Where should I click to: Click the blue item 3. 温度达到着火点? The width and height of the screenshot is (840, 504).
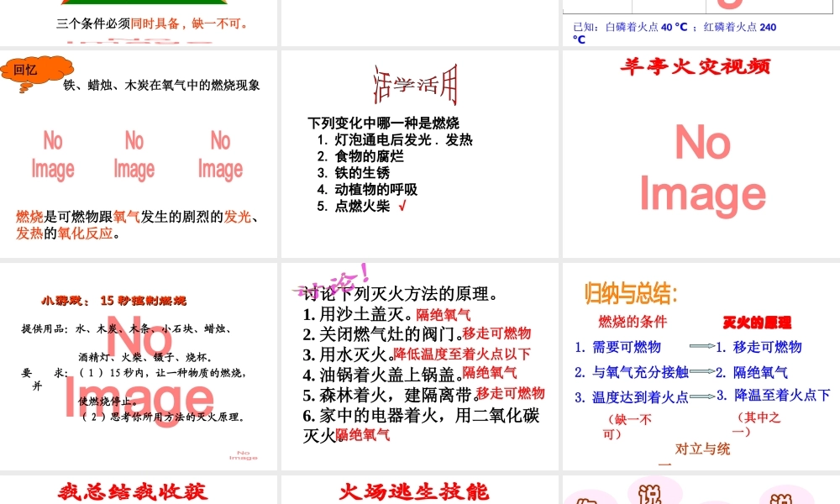click(x=632, y=397)
